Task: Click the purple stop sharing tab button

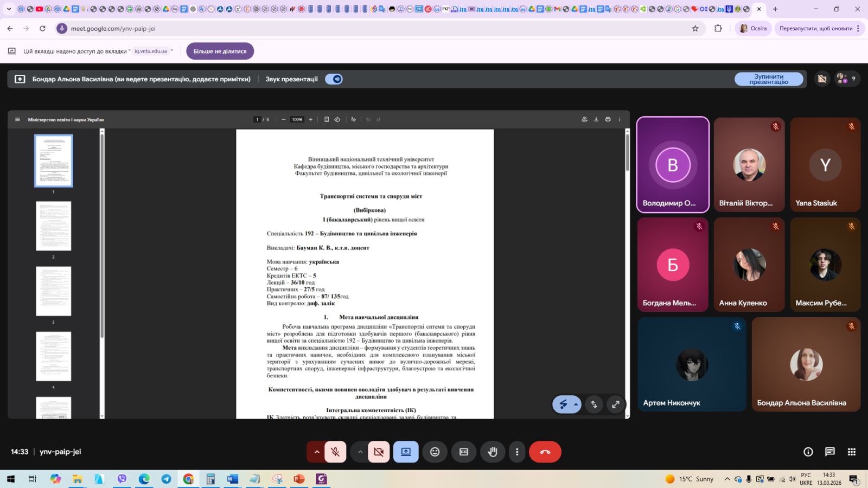Action: pos(220,51)
